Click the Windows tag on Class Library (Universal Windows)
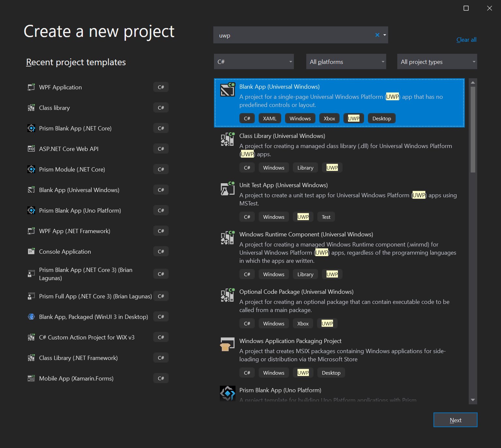501x448 pixels. pos(274,168)
